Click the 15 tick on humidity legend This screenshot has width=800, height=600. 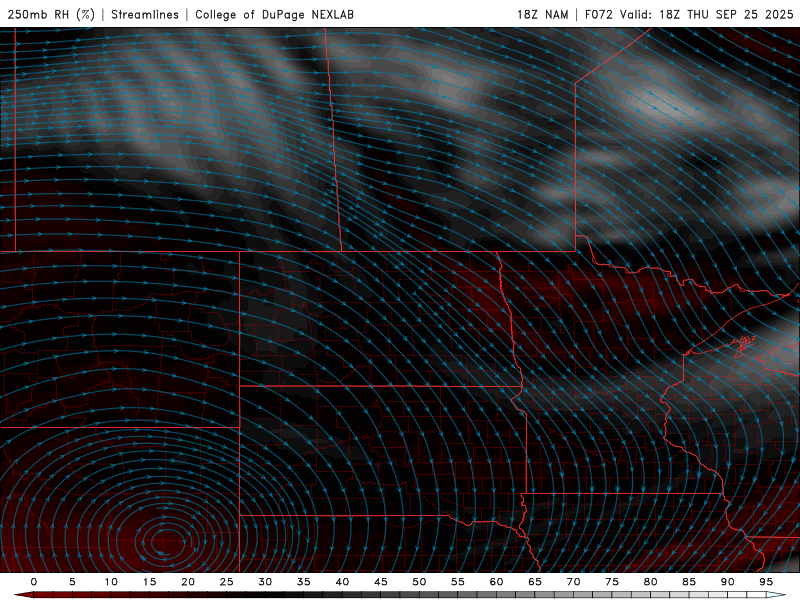click(x=149, y=582)
